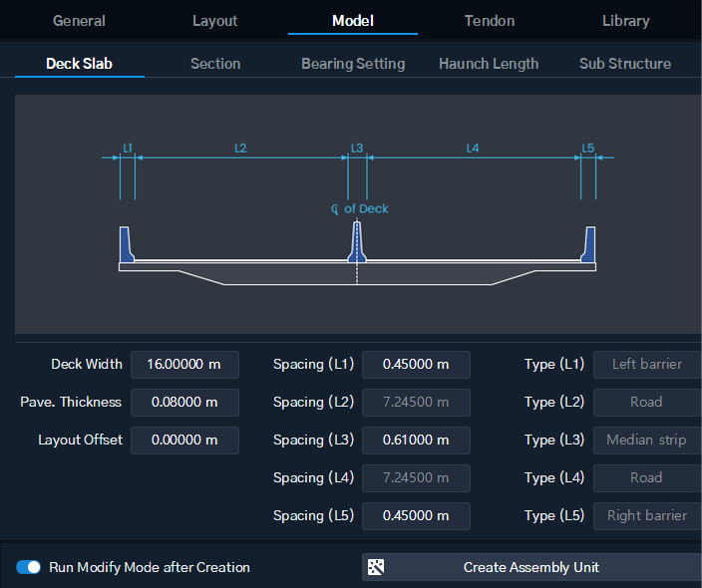Switch to the General tab
The height and width of the screenshot is (588, 702).
(x=79, y=21)
